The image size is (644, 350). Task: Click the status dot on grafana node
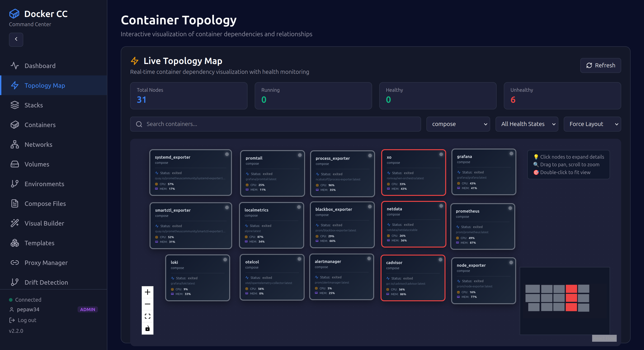(511, 154)
